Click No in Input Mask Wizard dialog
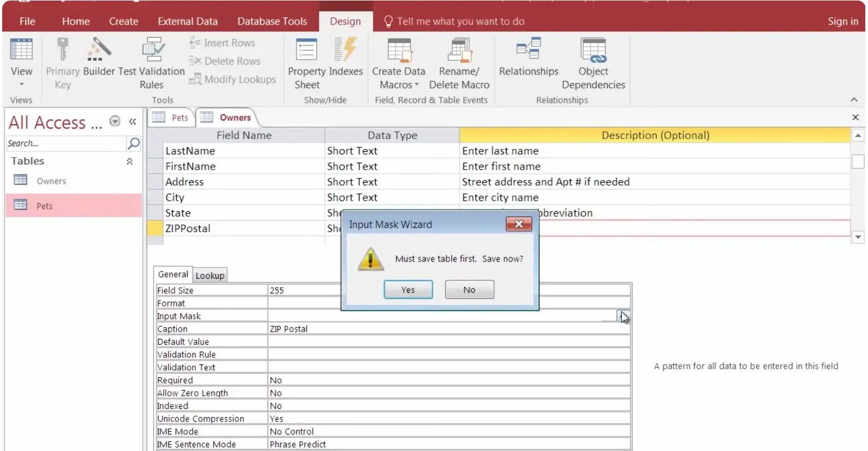Screen dimensions: 868x451 469,290
